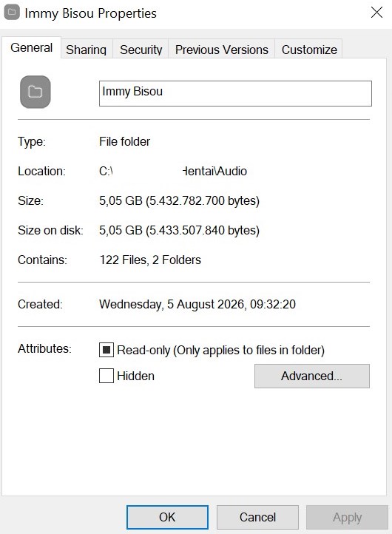Close the Immy Bisou Properties dialog
Viewport: 392px width, 534px height.
[376, 13]
